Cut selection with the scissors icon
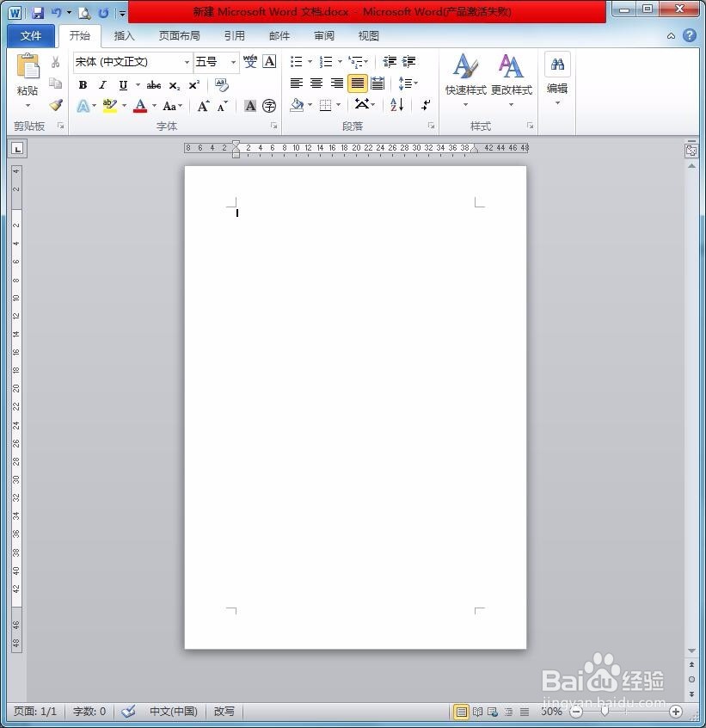The image size is (706, 728). (x=56, y=62)
